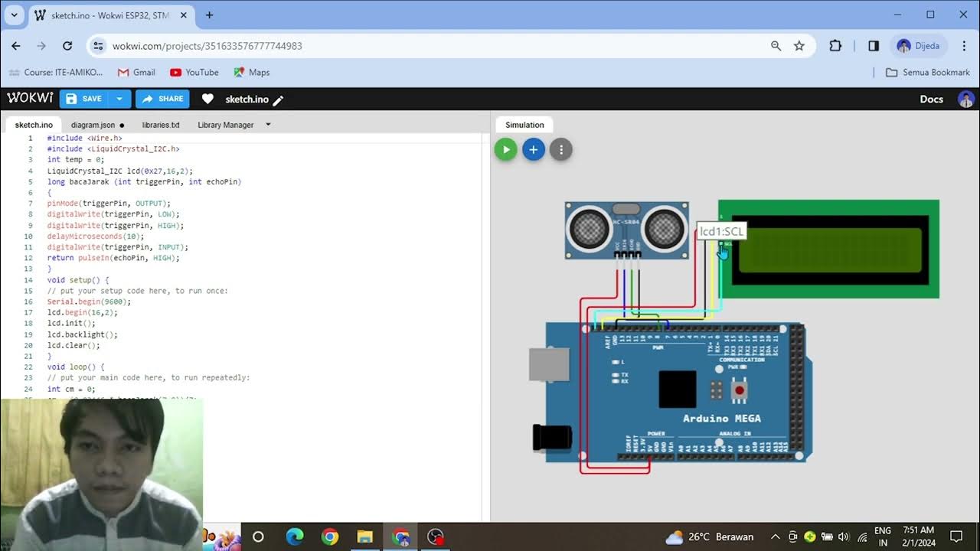This screenshot has width=980, height=551.
Task: Open the Windows notification center icon
Action: (955, 536)
